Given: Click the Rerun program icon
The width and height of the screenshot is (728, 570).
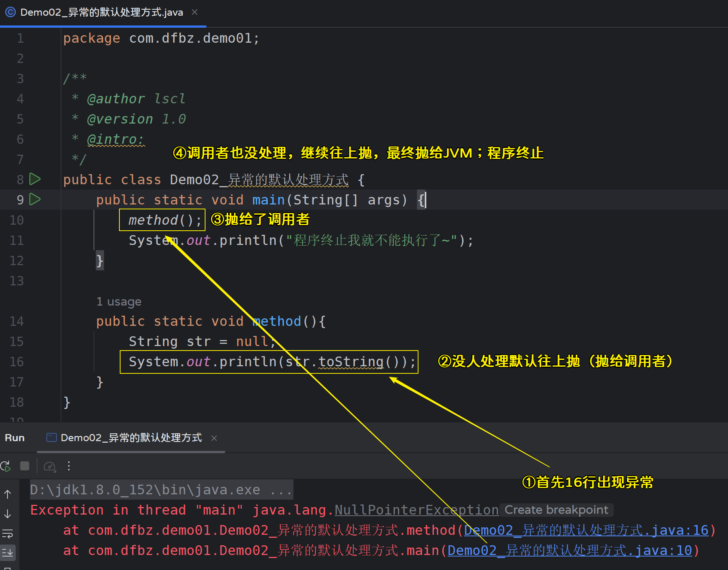Looking at the screenshot, I should point(6,466).
